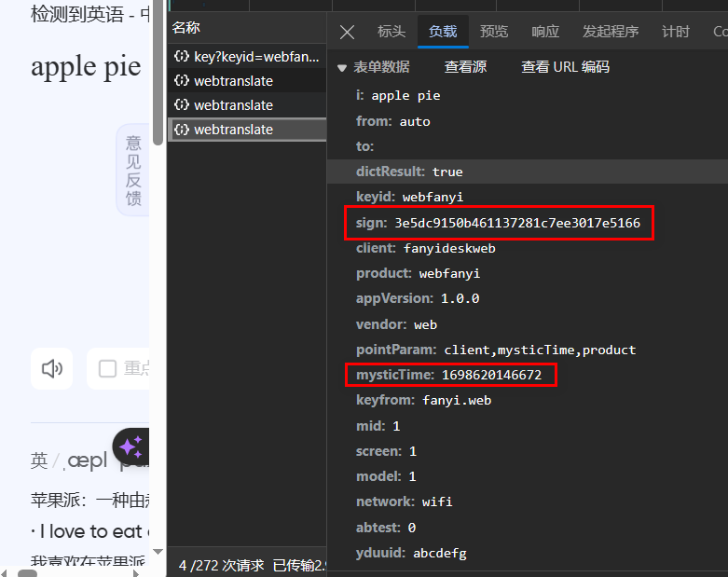Image resolution: width=728 pixels, height=577 pixels.
Task: Open the 计时 tab
Action: pyautogui.click(x=676, y=32)
